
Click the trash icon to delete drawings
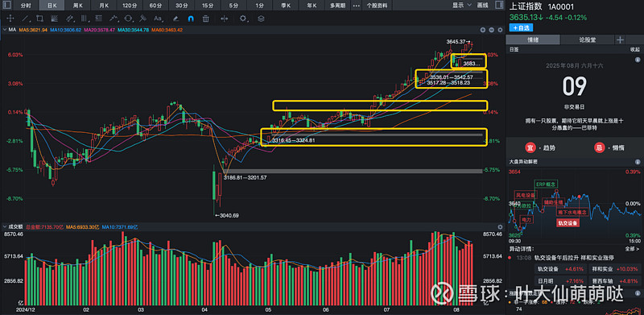click(x=206, y=19)
